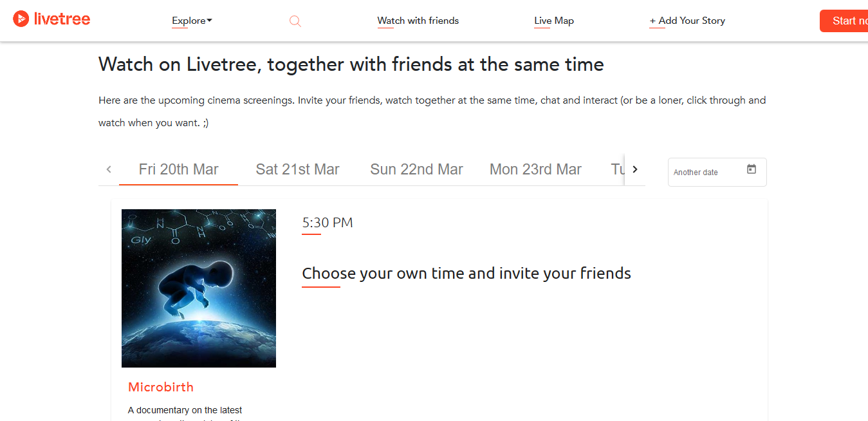The image size is (868, 421).
Task: Select the Fri 20th Mar tab
Action: [179, 169]
